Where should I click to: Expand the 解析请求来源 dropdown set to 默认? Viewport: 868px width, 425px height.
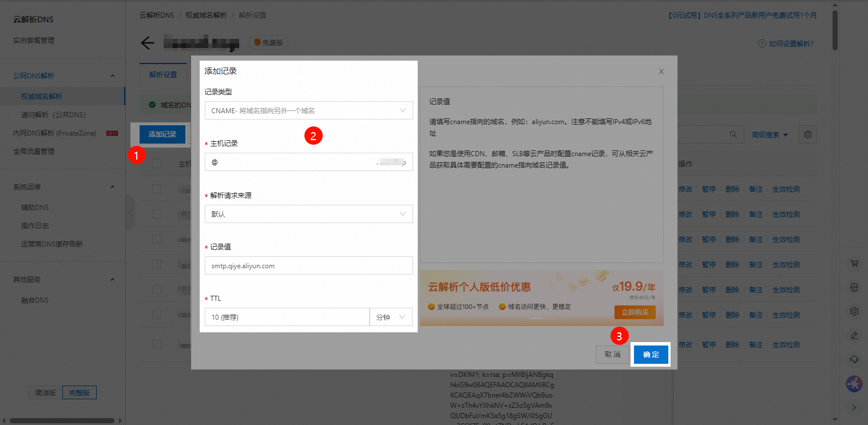tap(308, 213)
